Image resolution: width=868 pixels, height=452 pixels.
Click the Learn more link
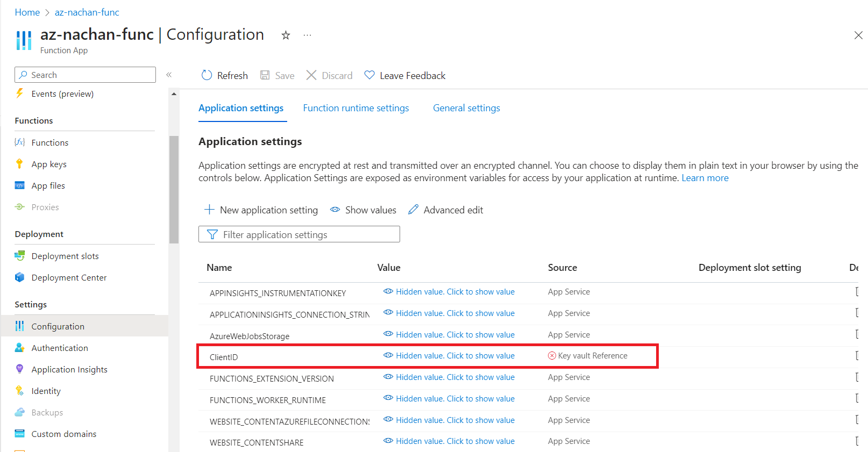(x=705, y=178)
